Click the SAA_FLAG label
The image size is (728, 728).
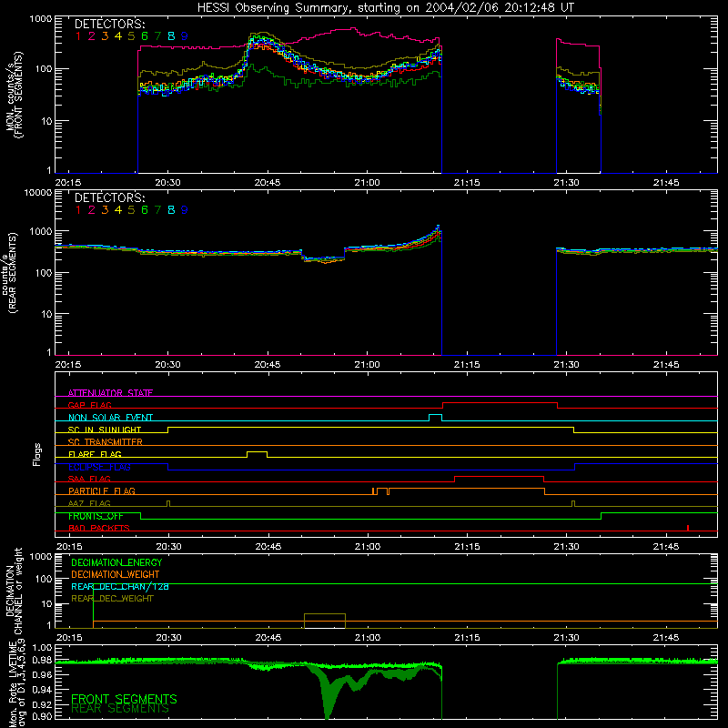click(89, 479)
